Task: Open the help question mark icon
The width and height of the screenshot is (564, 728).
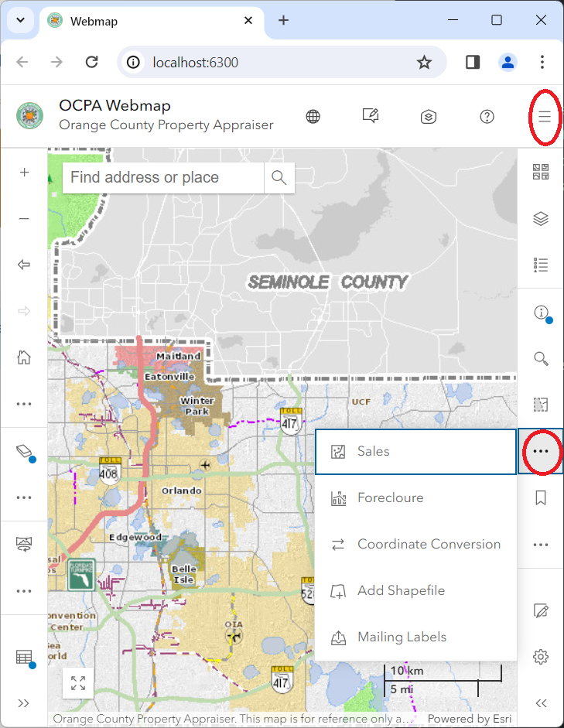Action: tap(487, 117)
